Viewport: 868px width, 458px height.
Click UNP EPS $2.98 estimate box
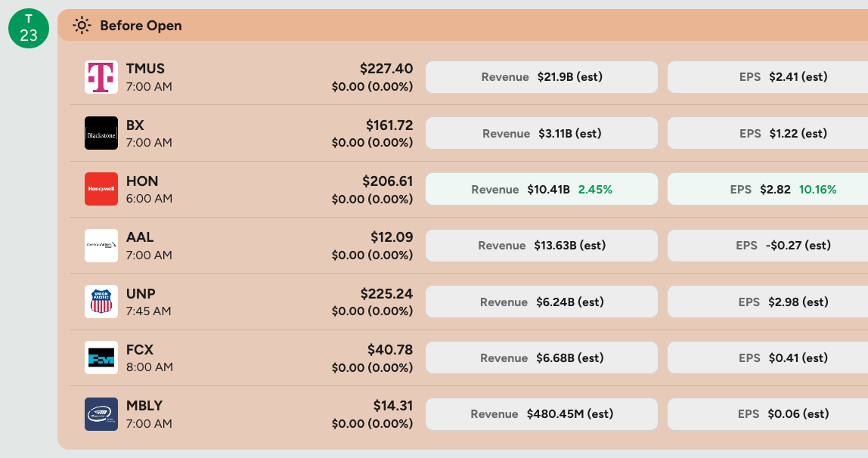(x=767, y=302)
